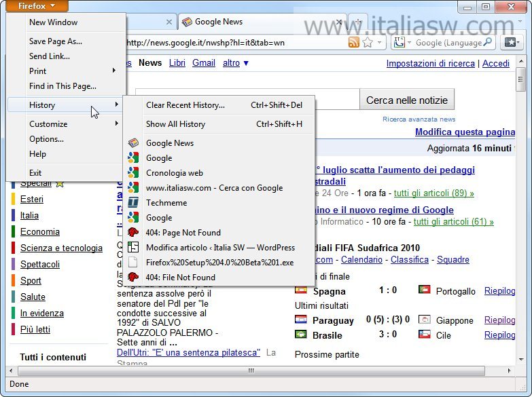Screen dimensions: 532x397
Task: Click the 404: File Not Found icon
Action: pos(133,277)
